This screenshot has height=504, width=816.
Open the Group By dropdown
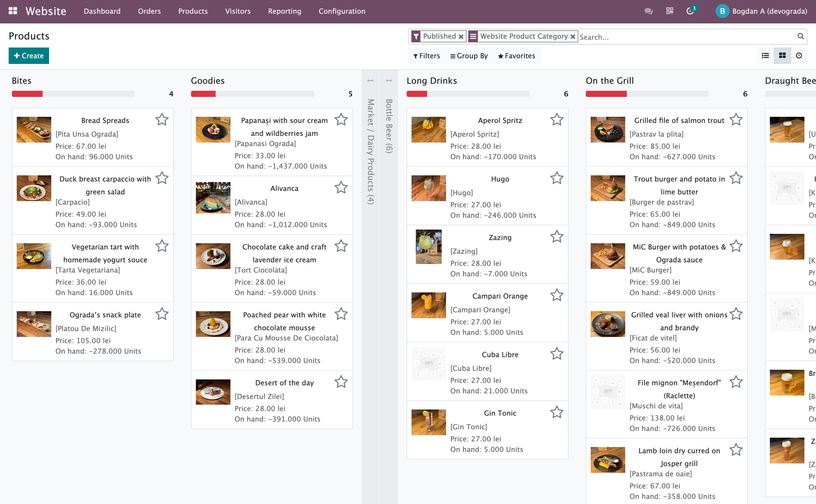pyautogui.click(x=469, y=56)
